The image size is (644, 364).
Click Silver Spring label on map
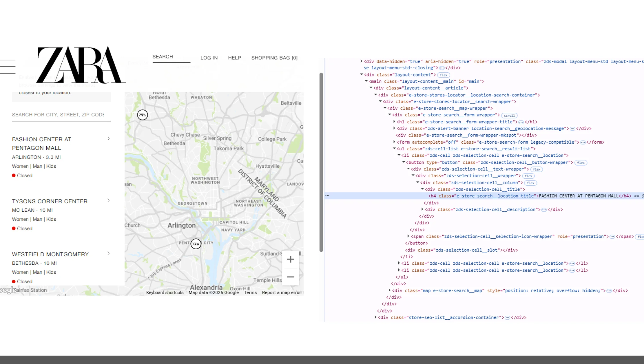(x=217, y=138)
